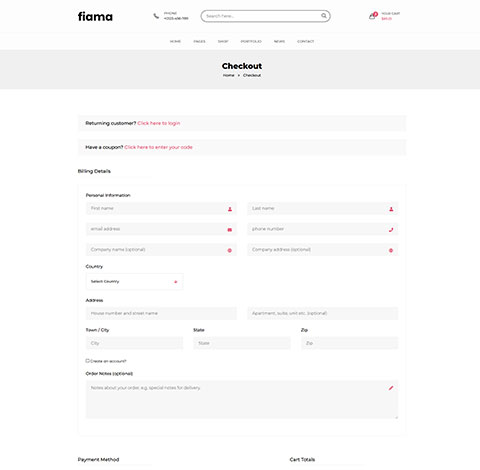The height and width of the screenshot is (470, 480).
Task: Open the SHOP menu item
Action: click(223, 41)
